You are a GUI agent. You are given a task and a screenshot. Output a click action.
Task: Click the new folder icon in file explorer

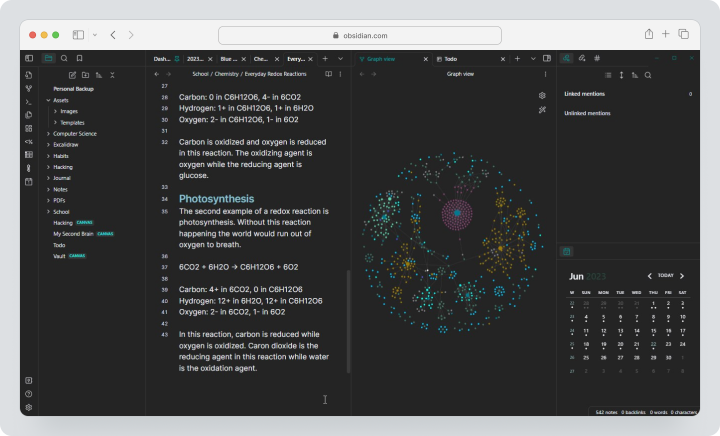pos(85,75)
